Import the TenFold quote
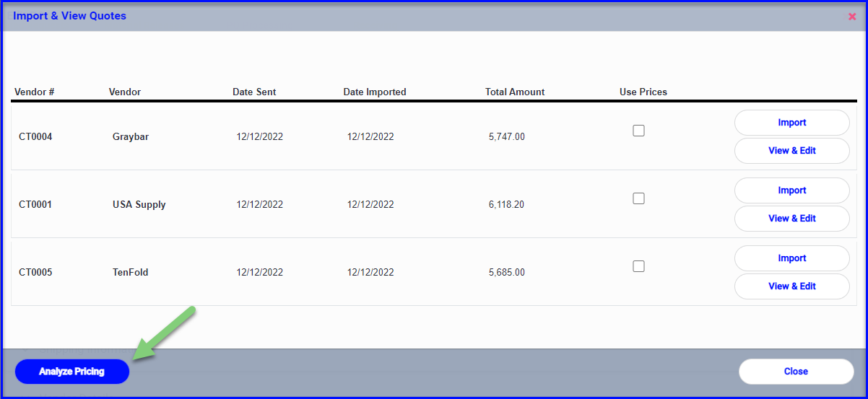The height and width of the screenshot is (399, 868). [x=792, y=258]
